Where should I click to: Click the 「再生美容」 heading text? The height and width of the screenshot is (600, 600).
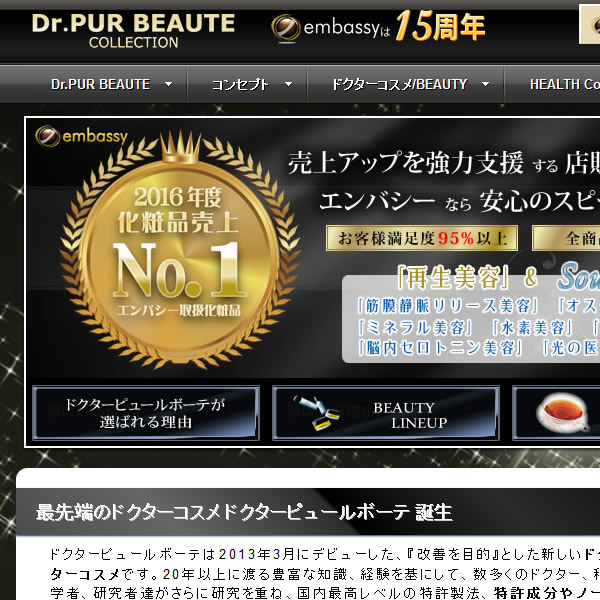pos(453,277)
